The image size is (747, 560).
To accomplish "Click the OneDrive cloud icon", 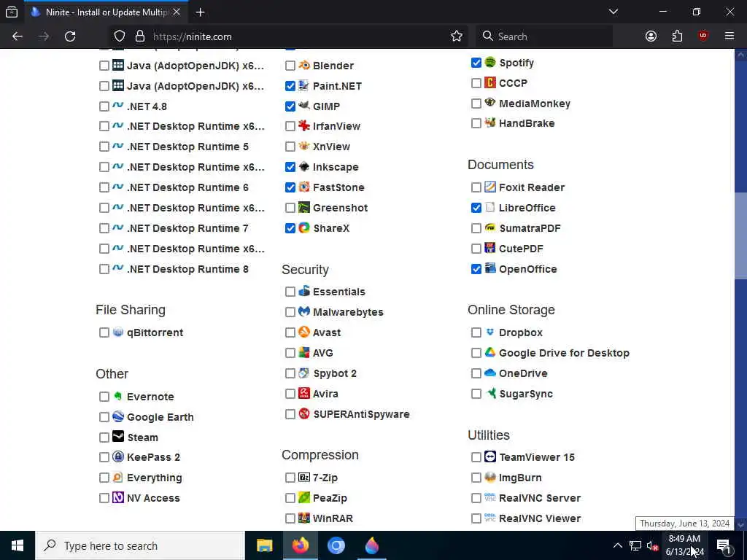I will pyautogui.click(x=489, y=373).
